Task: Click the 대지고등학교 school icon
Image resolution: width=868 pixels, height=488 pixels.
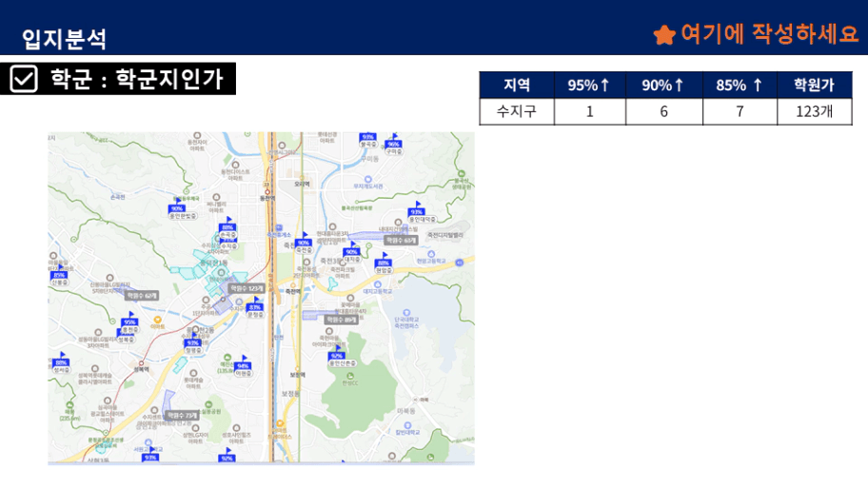Action: pyautogui.click(x=378, y=284)
